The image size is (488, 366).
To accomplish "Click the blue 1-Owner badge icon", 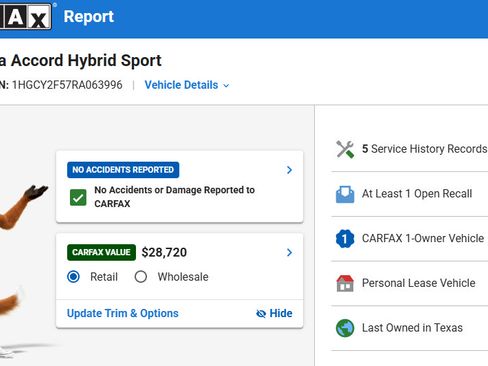I will [345, 239].
